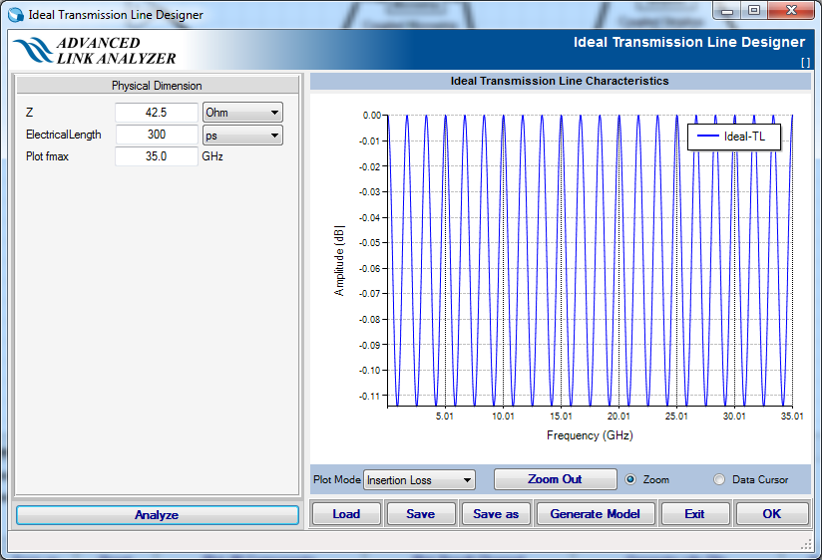Select the Data Cursor radio button
Viewport: 822px width, 560px height.
tap(719, 480)
